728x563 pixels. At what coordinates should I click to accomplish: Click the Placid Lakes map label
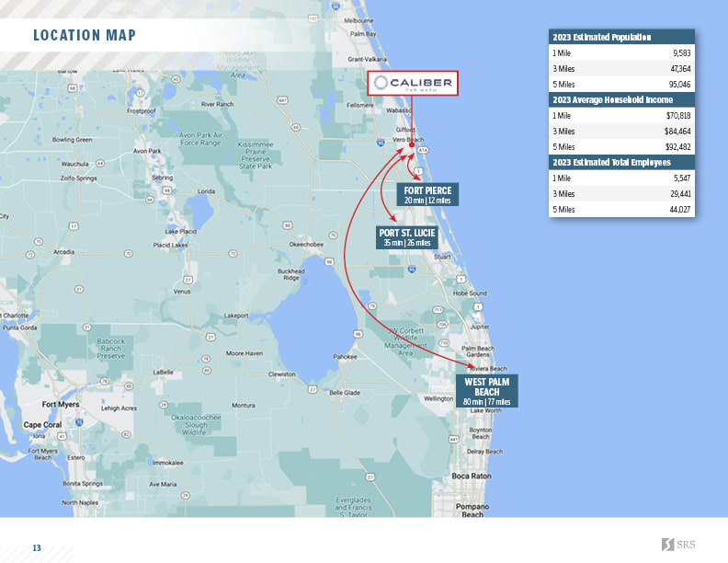click(x=170, y=246)
